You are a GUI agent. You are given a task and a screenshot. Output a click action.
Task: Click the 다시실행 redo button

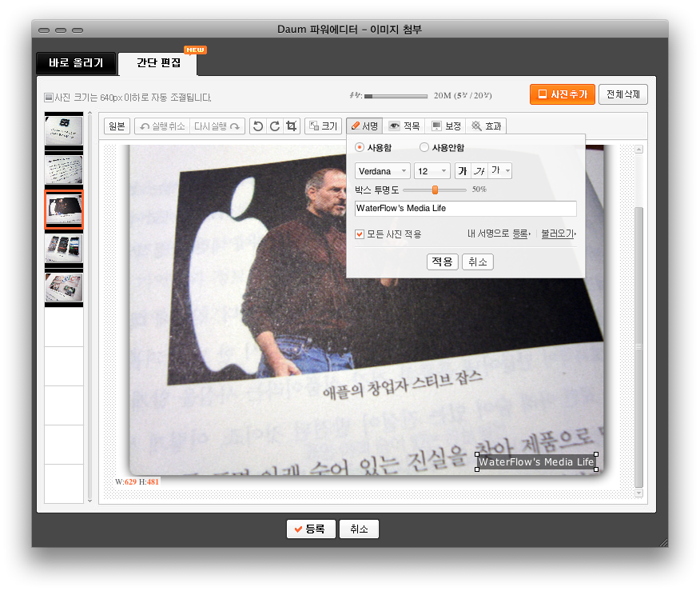[217, 126]
